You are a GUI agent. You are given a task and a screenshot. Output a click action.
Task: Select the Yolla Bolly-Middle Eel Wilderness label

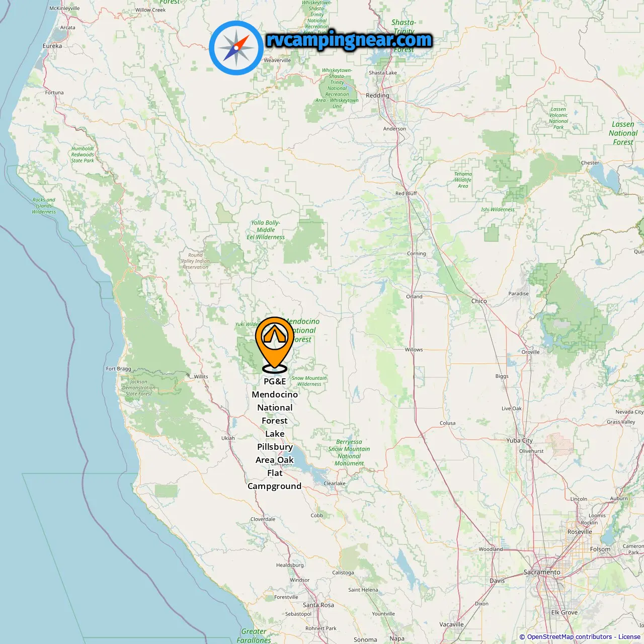(x=266, y=230)
